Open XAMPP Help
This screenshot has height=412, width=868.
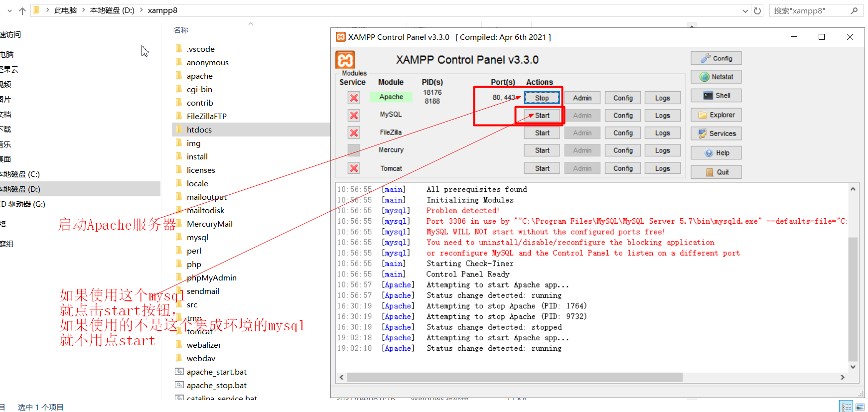click(x=716, y=153)
